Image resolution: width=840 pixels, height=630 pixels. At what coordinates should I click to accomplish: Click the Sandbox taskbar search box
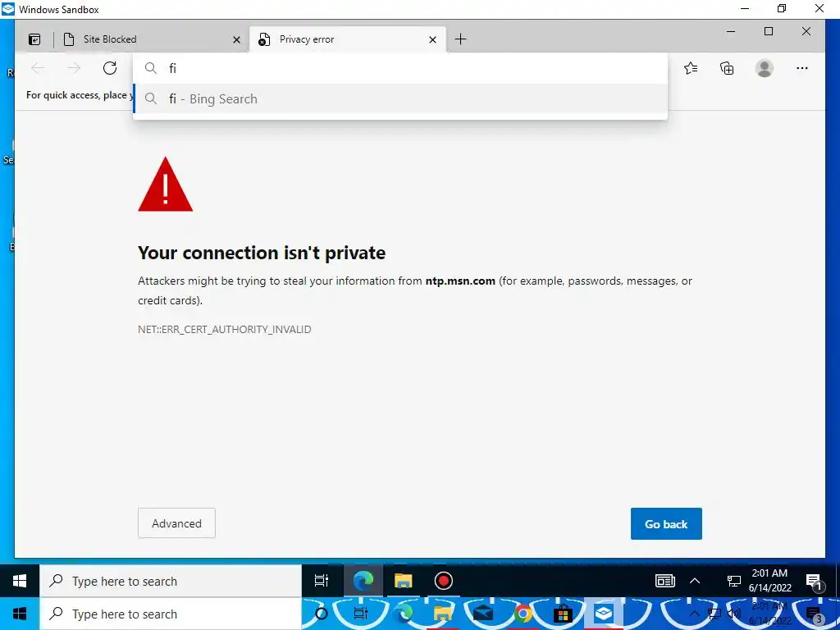(171, 582)
